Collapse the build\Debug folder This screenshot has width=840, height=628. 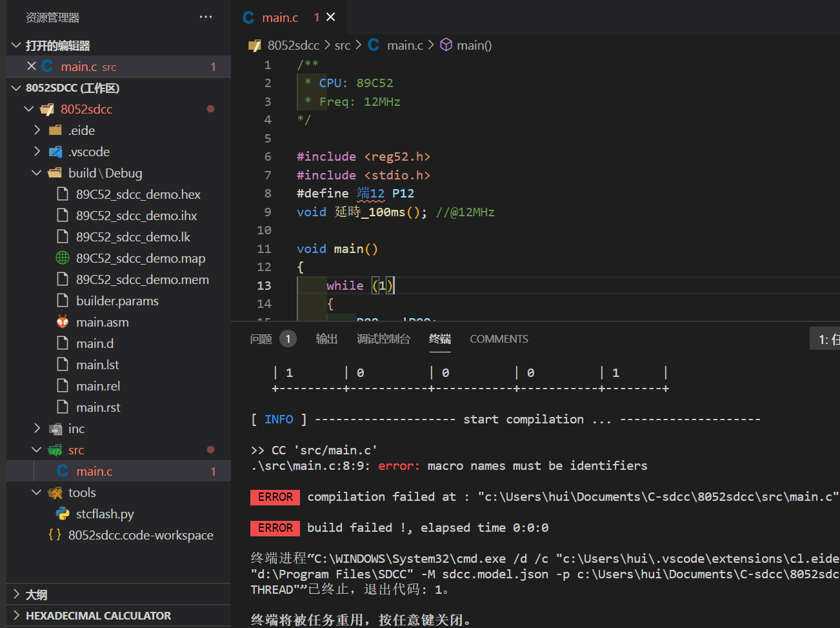point(37,173)
